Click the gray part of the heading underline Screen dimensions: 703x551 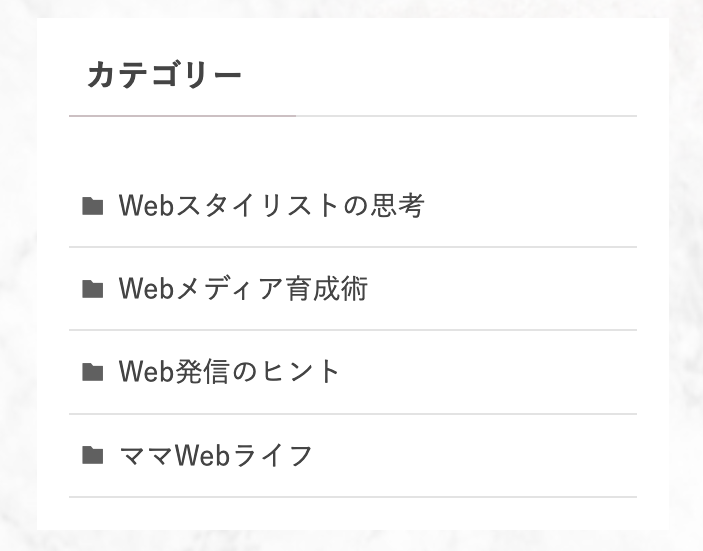click(466, 116)
